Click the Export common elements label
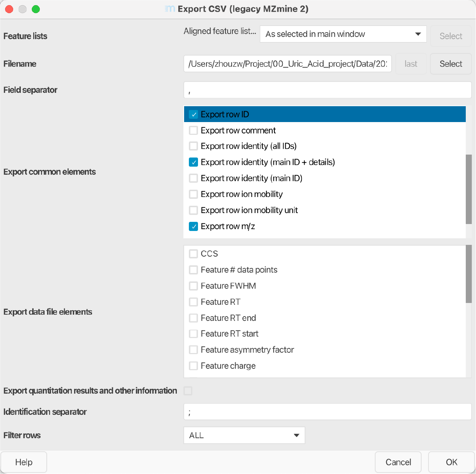476x474 pixels. pos(50,172)
